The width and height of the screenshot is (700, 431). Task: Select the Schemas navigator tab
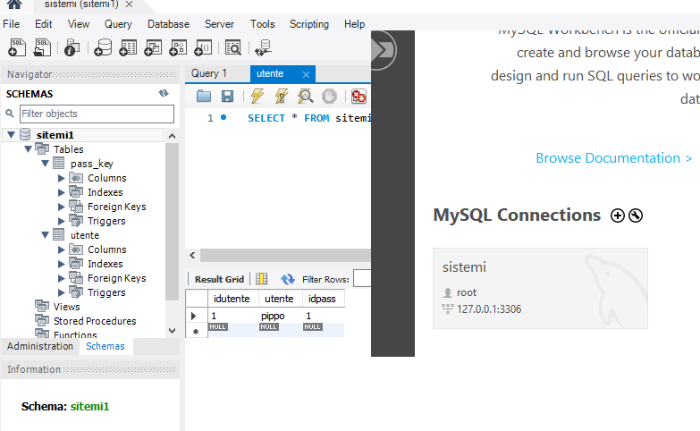(x=105, y=346)
